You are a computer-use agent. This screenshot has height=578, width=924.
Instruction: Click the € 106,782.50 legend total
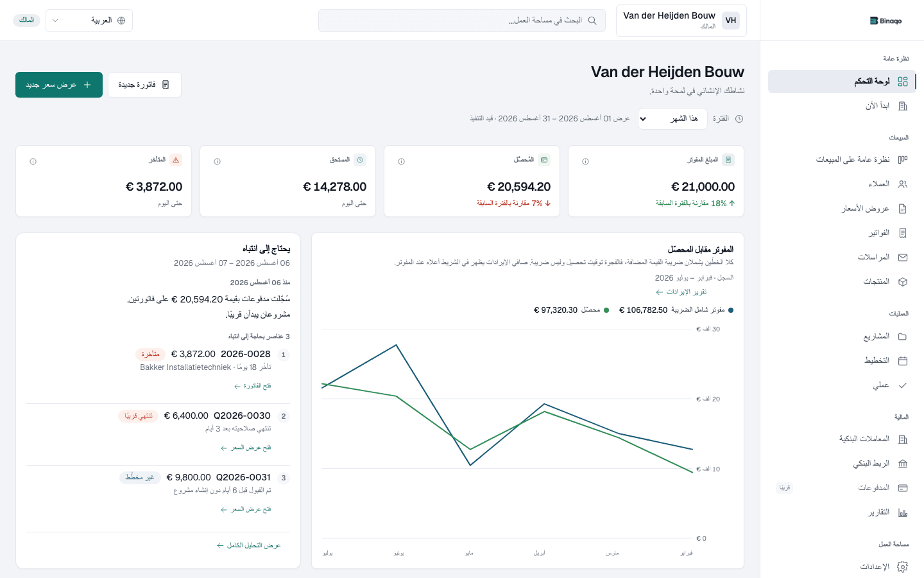coord(643,310)
